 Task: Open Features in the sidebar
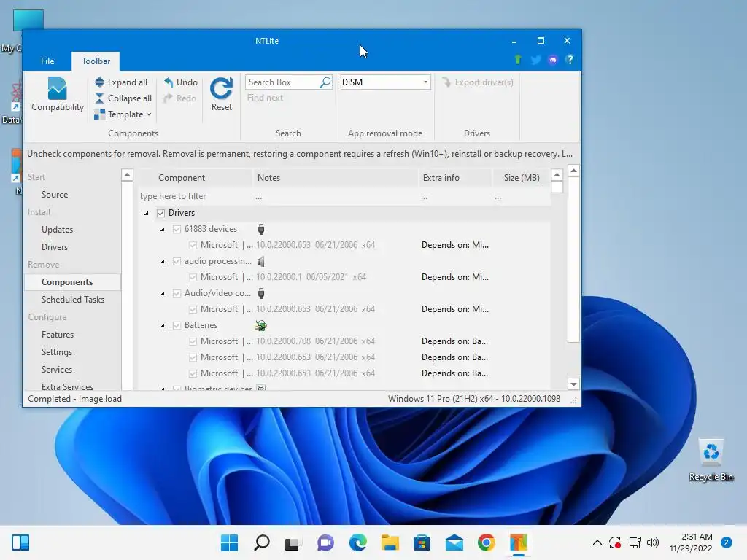58,334
